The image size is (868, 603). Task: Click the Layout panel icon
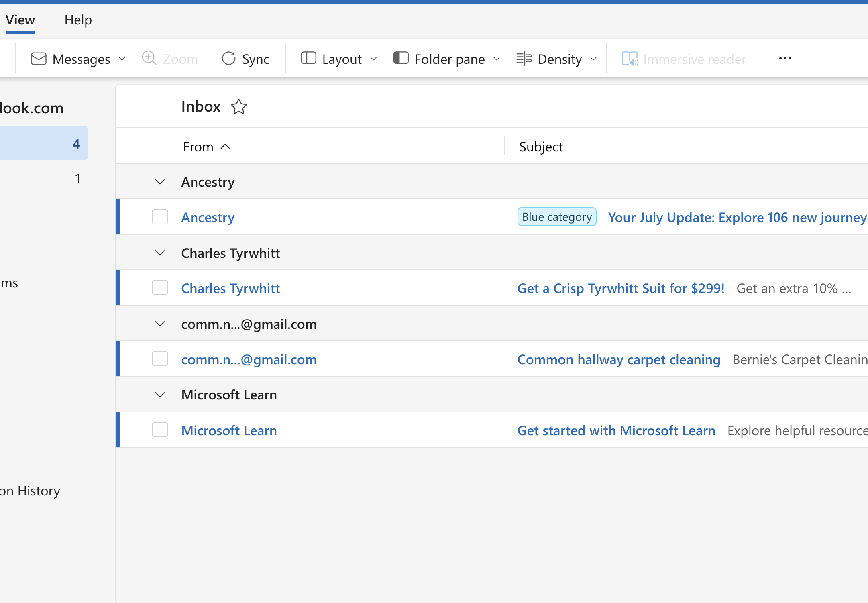click(308, 58)
